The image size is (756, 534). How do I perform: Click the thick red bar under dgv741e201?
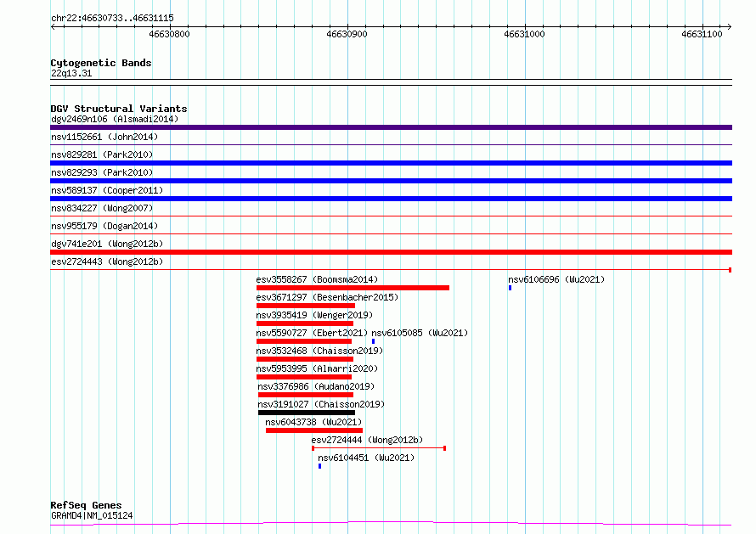[391, 252]
